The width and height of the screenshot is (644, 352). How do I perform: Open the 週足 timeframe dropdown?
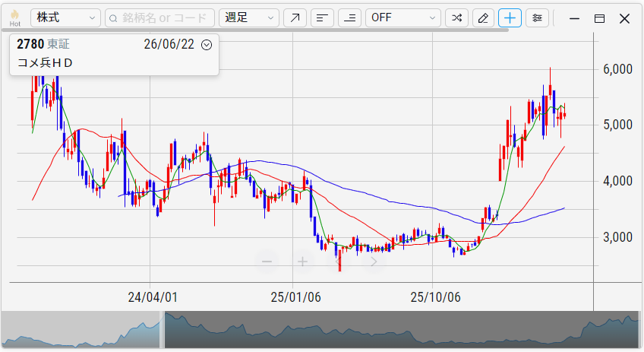pos(249,18)
